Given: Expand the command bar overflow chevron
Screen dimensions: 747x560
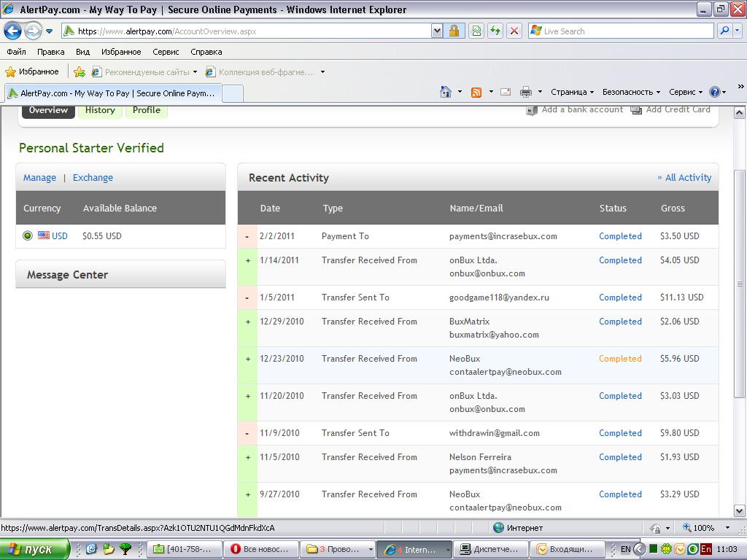Looking at the screenshot, I should click(740, 87).
